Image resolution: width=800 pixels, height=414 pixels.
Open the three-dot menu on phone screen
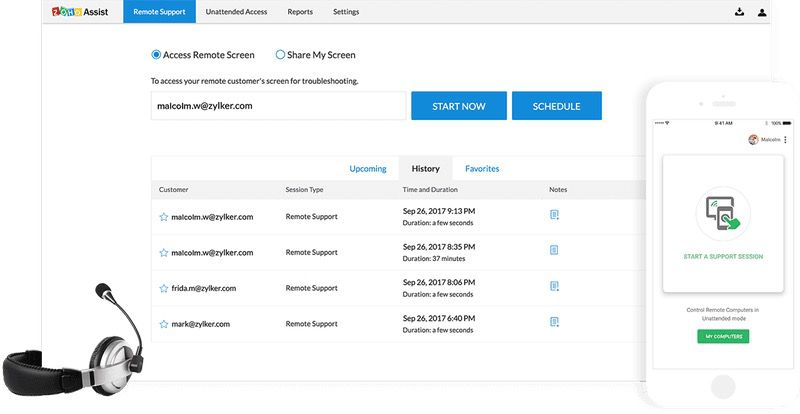click(785, 140)
